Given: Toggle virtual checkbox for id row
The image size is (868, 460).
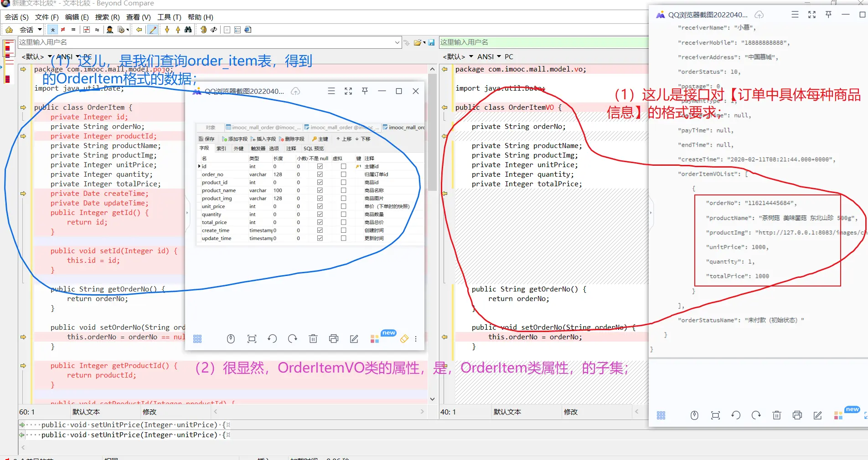Looking at the screenshot, I should [344, 167].
